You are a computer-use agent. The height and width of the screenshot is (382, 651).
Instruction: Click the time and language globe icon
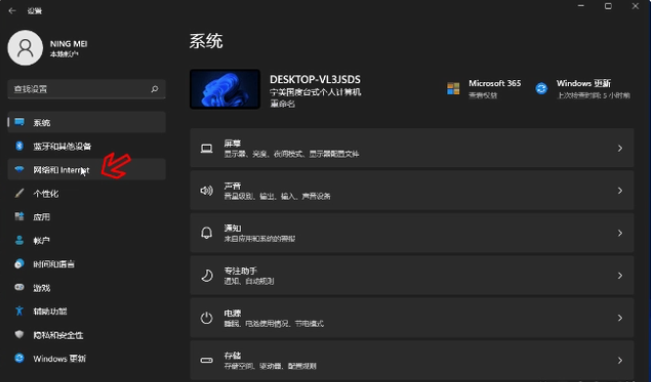(x=19, y=264)
